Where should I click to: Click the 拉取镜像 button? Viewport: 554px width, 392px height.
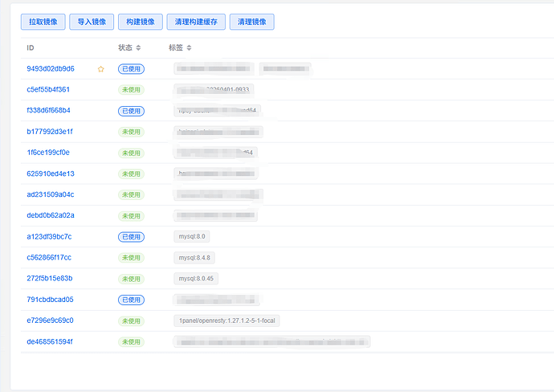coord(43,22)
